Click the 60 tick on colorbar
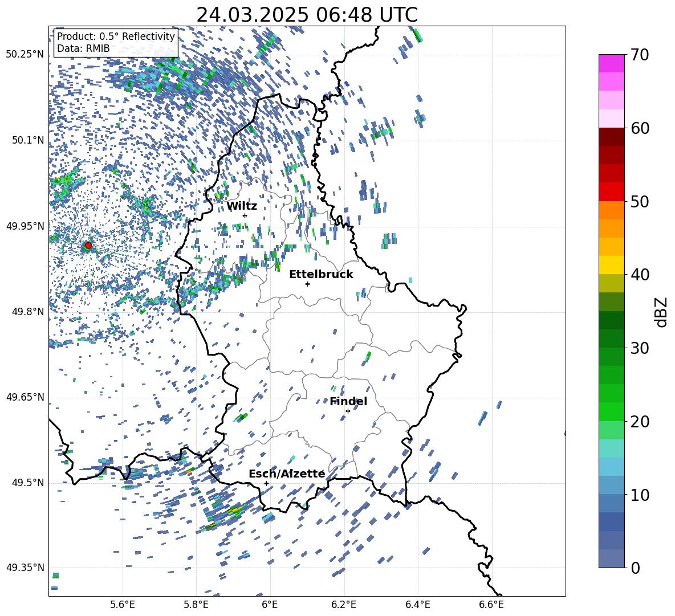 639,128
